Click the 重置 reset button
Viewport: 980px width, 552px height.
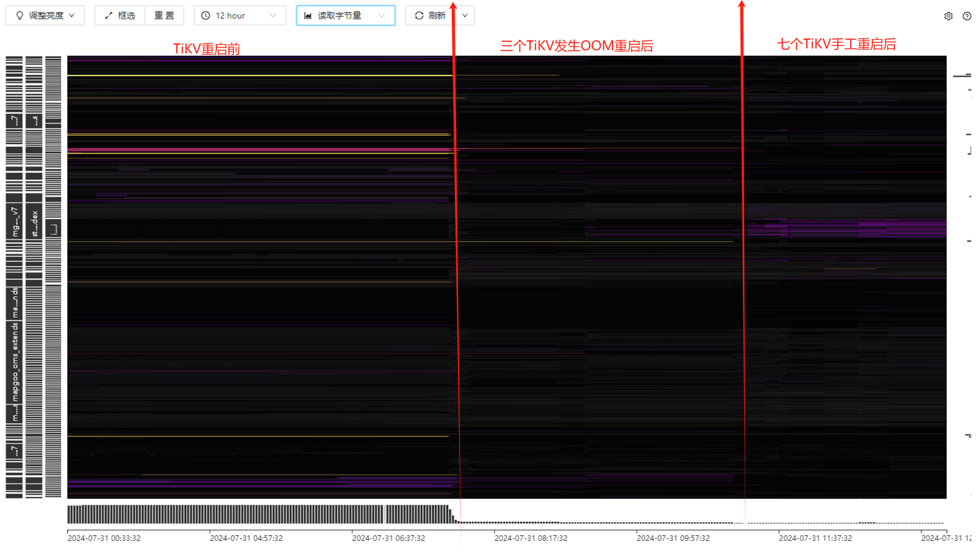point(164,16)
